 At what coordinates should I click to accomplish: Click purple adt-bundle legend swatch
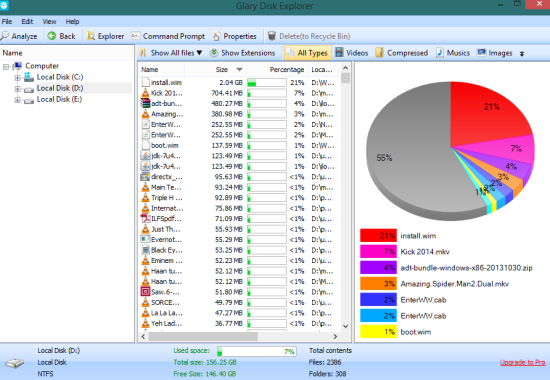(378, 268)
